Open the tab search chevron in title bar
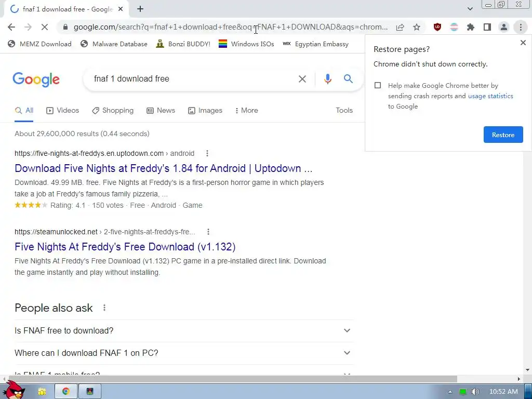The width and height of the screenshot is (532, 399). (x=470, y=9)
